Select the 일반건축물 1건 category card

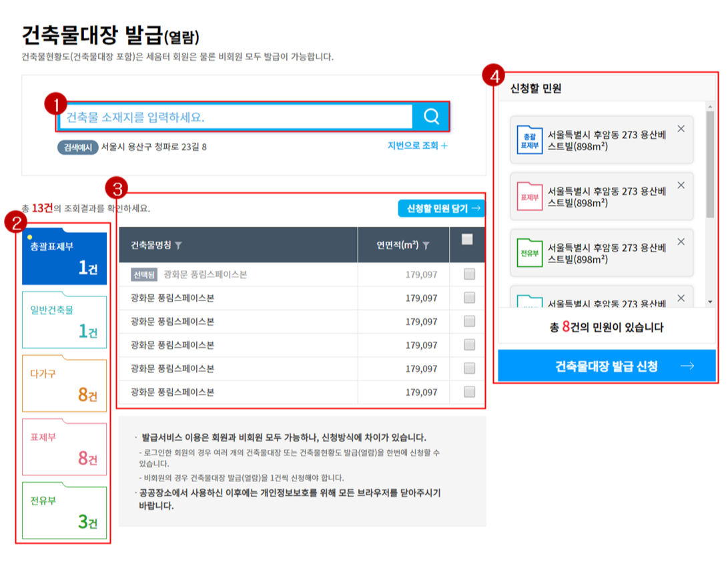coord(65,320)
